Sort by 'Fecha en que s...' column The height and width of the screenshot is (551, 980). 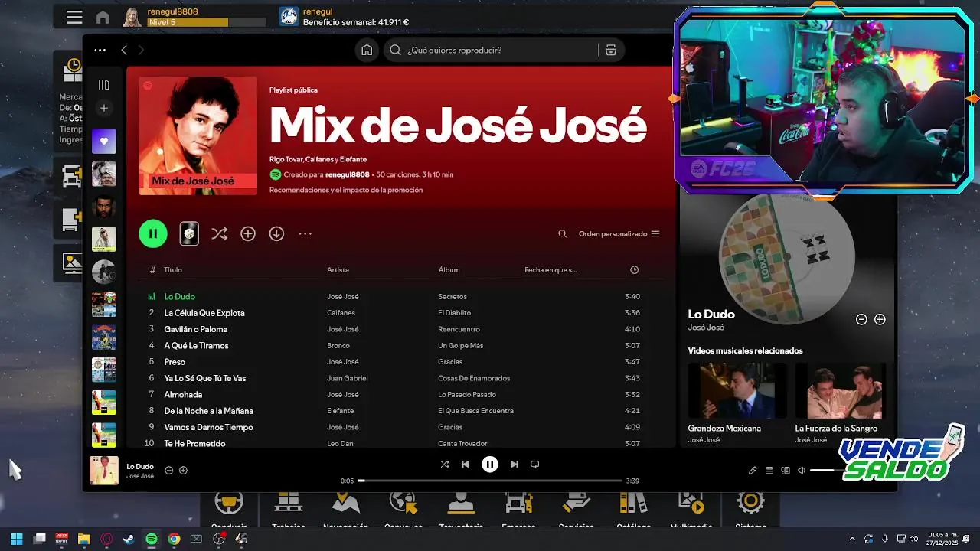[x=550, y=270]
